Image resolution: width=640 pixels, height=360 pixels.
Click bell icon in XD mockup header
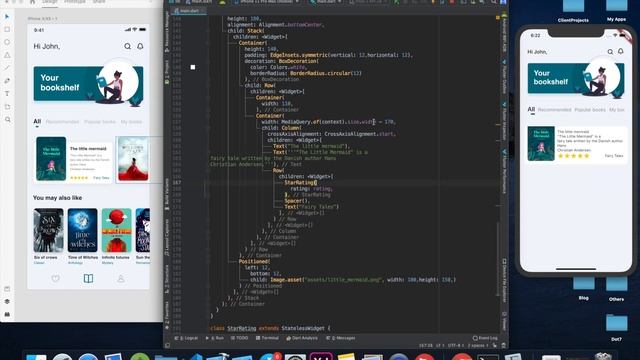tap(140, 46)
